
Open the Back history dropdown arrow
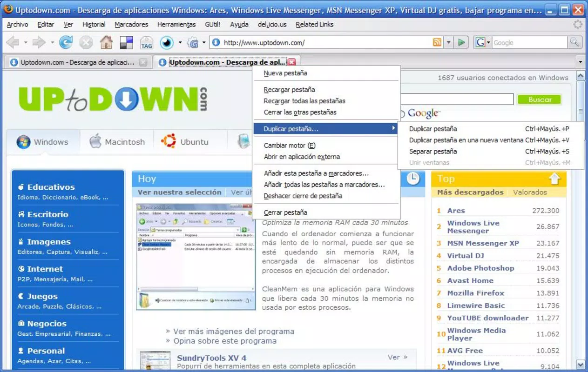click(x=26, y=43)
